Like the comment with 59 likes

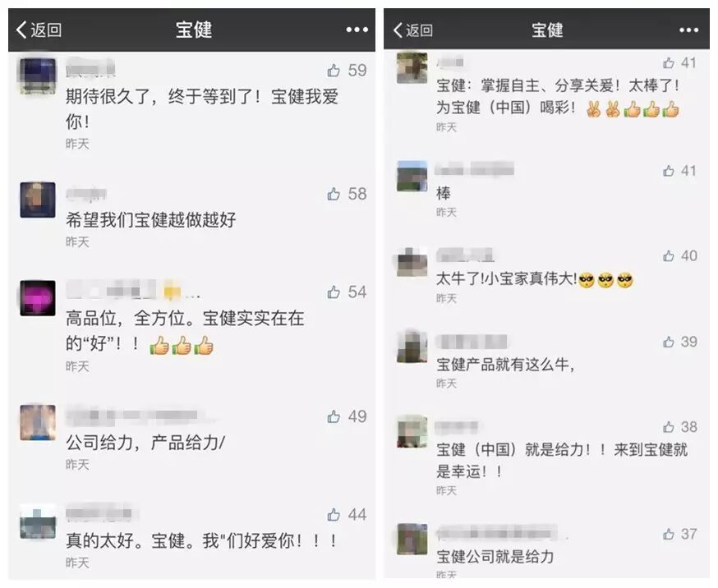(334, 70)
